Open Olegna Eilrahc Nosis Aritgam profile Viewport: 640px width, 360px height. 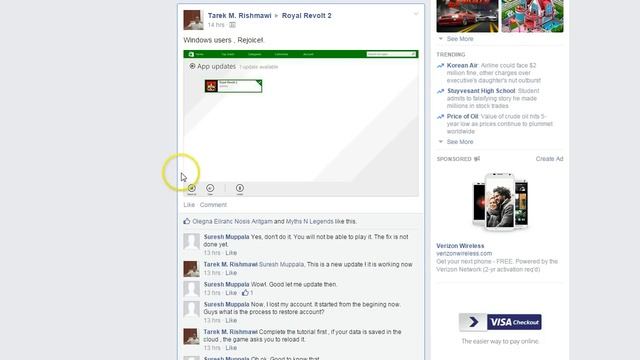click(232, 221)
